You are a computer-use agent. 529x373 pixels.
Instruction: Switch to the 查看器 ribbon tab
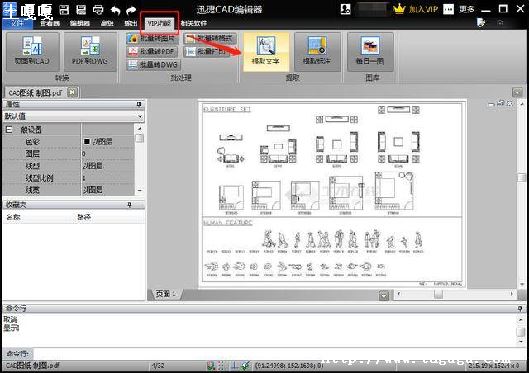(x=50, y=23)
